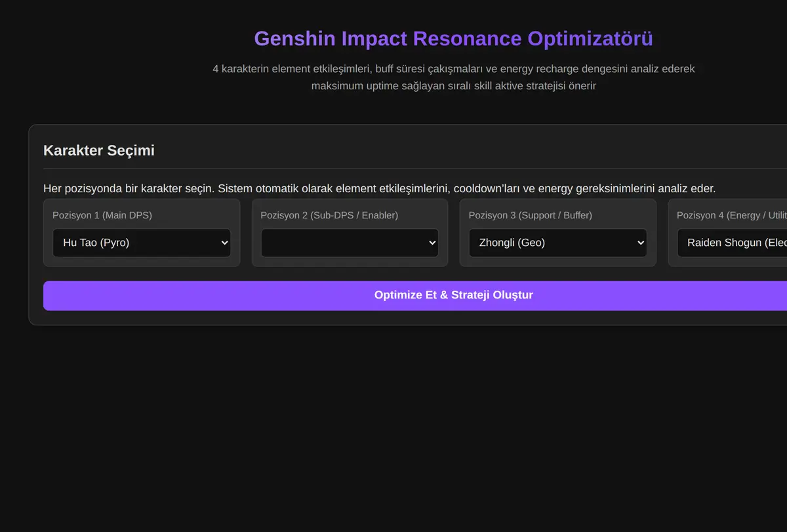Open the Pozisyon 1 Hu Tao dropdown
This screenshot has height=532, width=787.
(142, 243)
